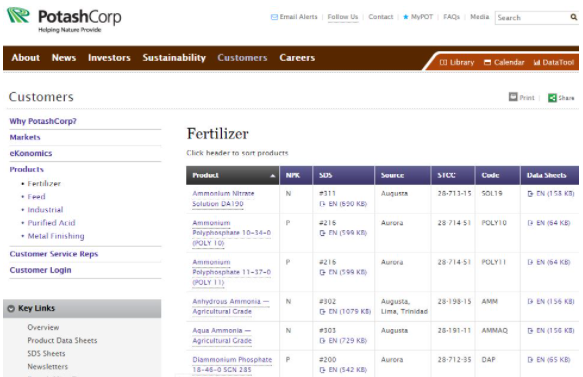583x377 pixels.
Task: Open AMM data sheet EN (156 KB)
Action: pos(551,302)
